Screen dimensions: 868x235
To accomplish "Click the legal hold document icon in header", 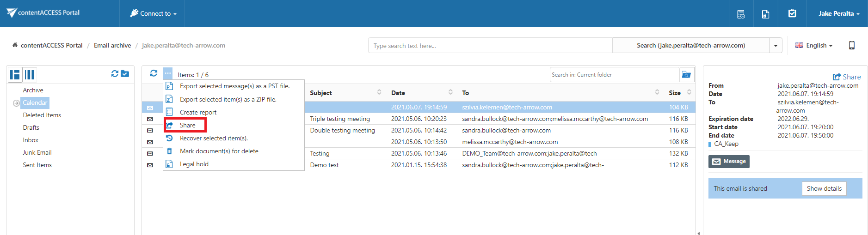I will (x=766, y=14).
